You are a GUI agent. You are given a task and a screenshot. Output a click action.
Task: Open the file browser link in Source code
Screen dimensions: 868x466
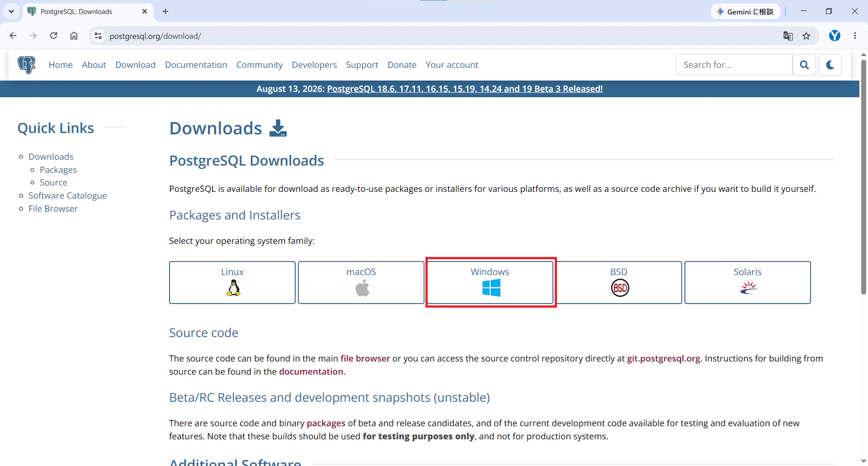[x=365, y=358]
